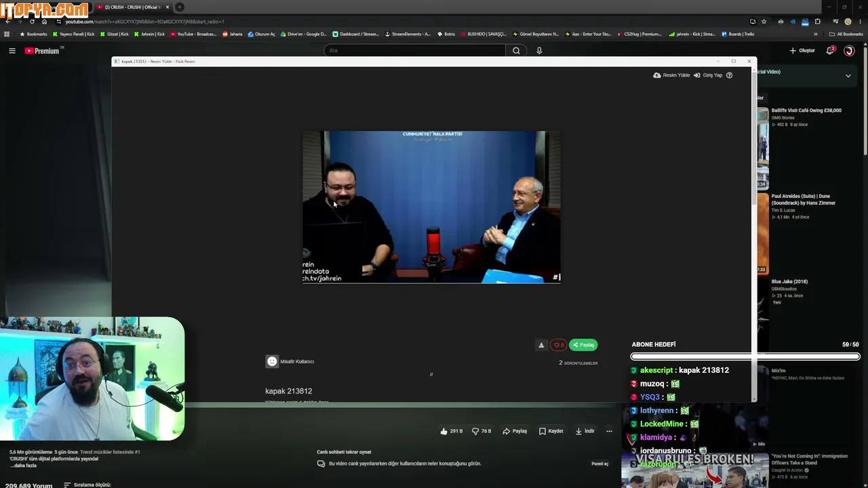868x488 pixels.
Task: Open the Gözat Kick bookmark
Action: click(x=115, y=34)
